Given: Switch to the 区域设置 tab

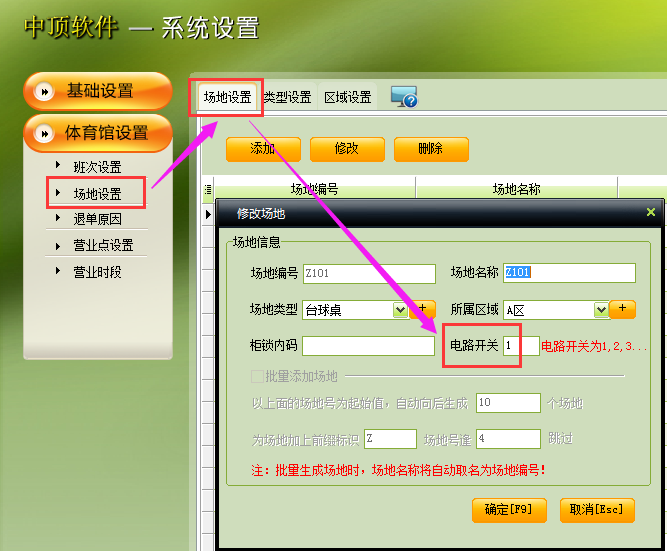Looking at the screenshot, I should pos(347,97).
